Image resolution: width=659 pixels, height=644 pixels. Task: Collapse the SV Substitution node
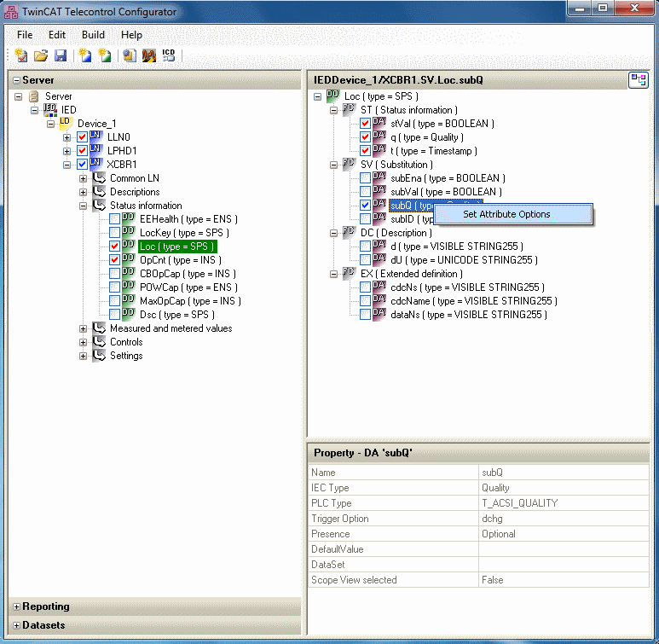point(333,165)
